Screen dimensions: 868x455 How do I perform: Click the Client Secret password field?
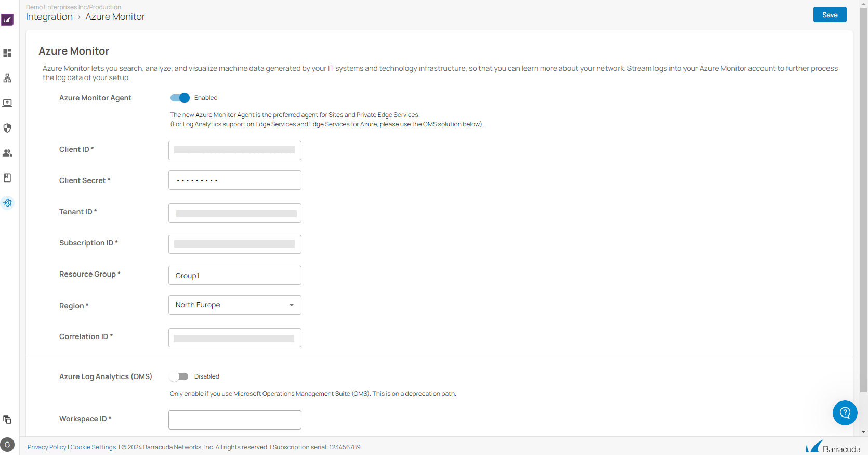coord(235,180)
